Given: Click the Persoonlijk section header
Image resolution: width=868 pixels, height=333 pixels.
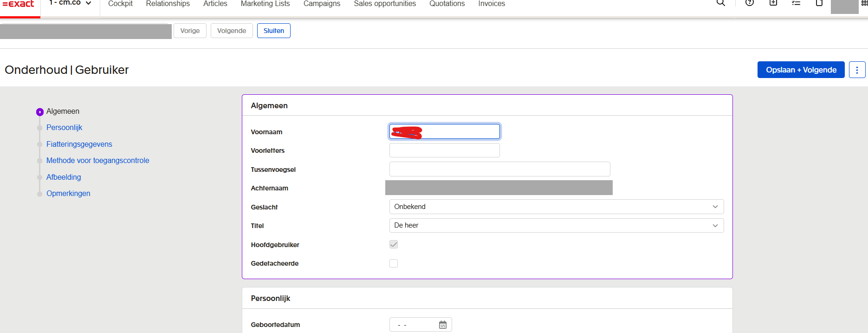Looking at the screenshot, I should [271, 298].
